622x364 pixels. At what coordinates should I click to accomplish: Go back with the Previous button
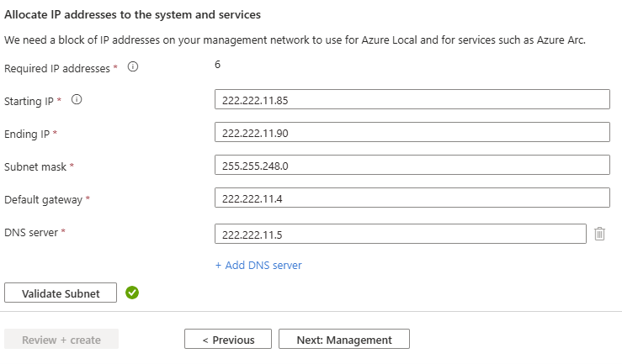(228, 339)
